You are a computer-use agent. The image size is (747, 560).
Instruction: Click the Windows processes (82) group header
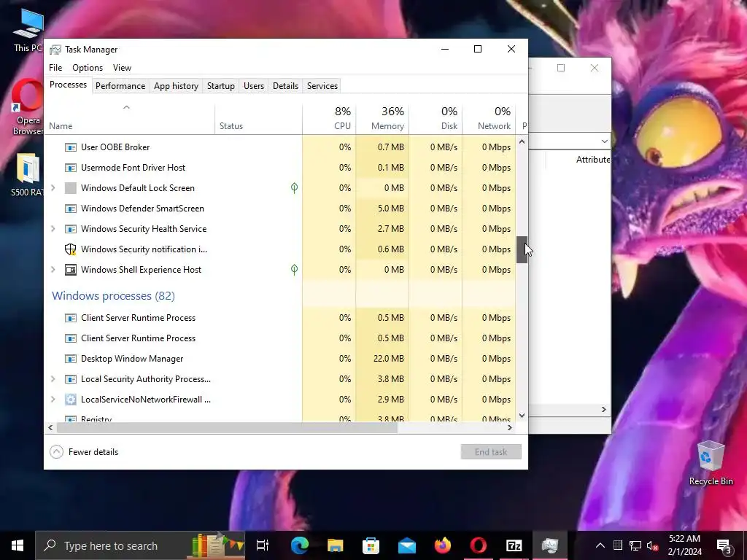coord(113,296)
